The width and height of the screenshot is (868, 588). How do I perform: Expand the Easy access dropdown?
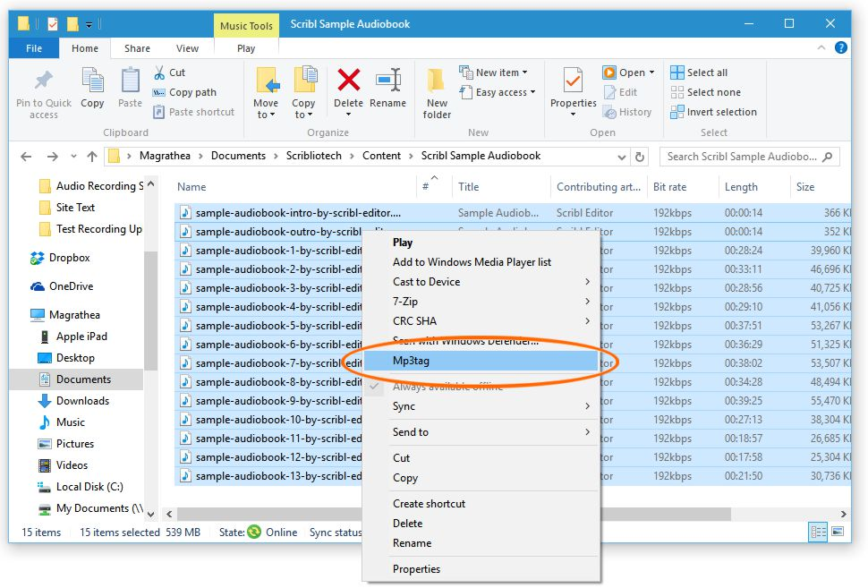coord(532,92)
